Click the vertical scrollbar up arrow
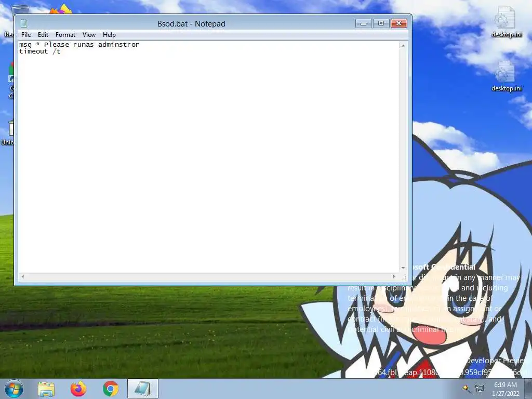Viewport: 532px width, 399px height. tap(403, 46)
